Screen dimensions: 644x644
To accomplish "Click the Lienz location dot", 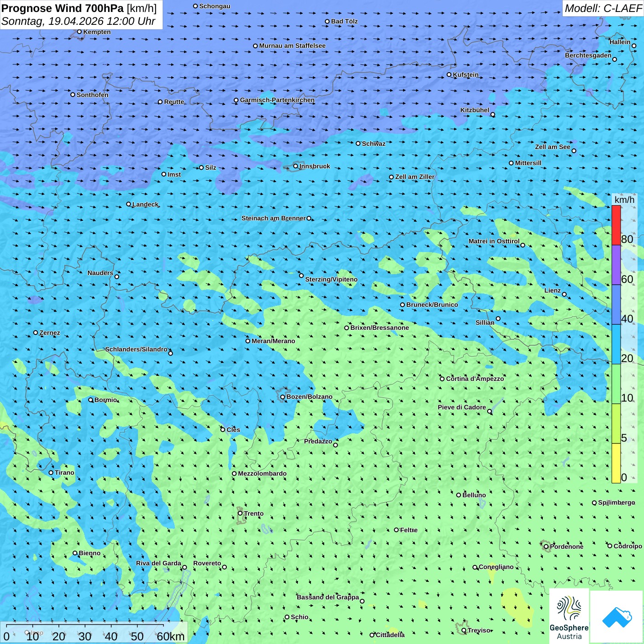I will click(x=564, y=294).
